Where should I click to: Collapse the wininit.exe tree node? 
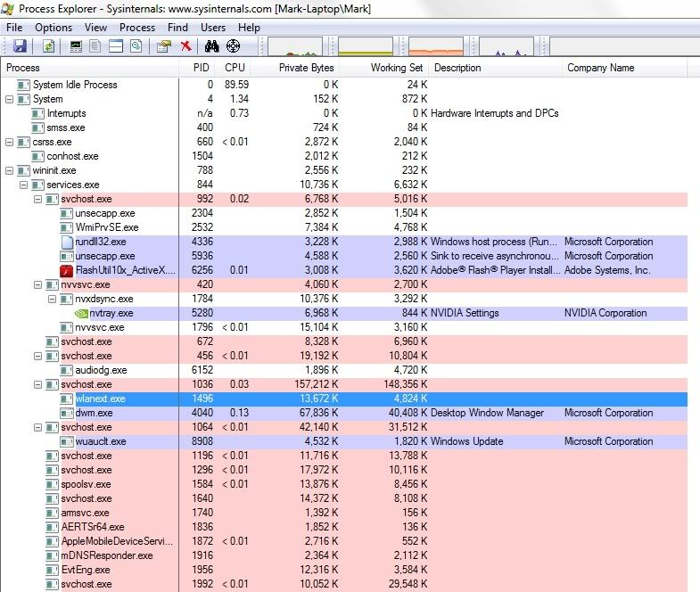[9, 170]
